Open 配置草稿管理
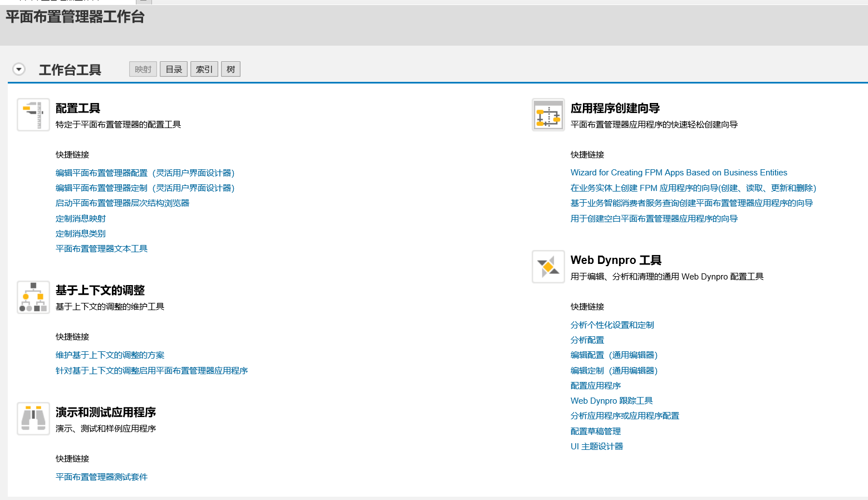Viewport: 868px width, 500px height. point(595,431)
